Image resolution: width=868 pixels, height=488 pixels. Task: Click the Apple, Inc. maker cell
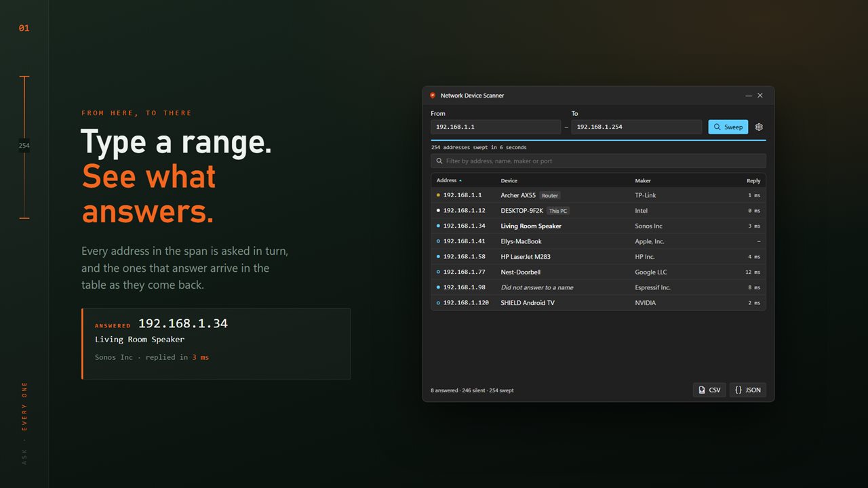click(650, 241)
